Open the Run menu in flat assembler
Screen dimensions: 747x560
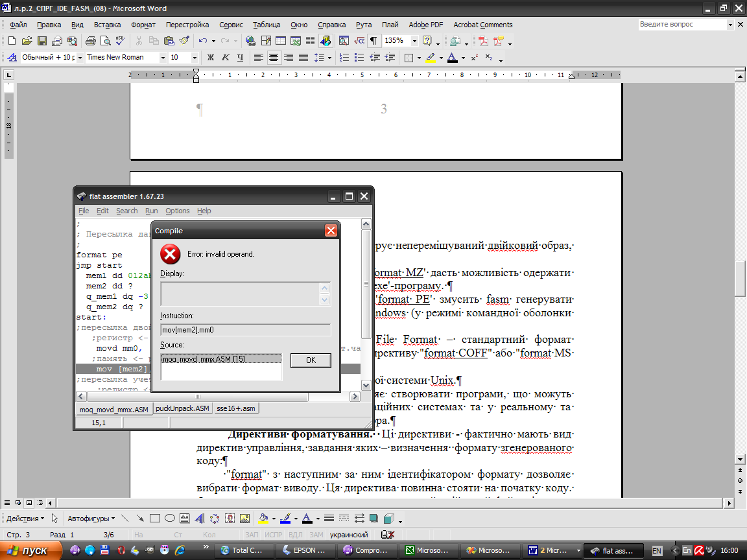152,211
